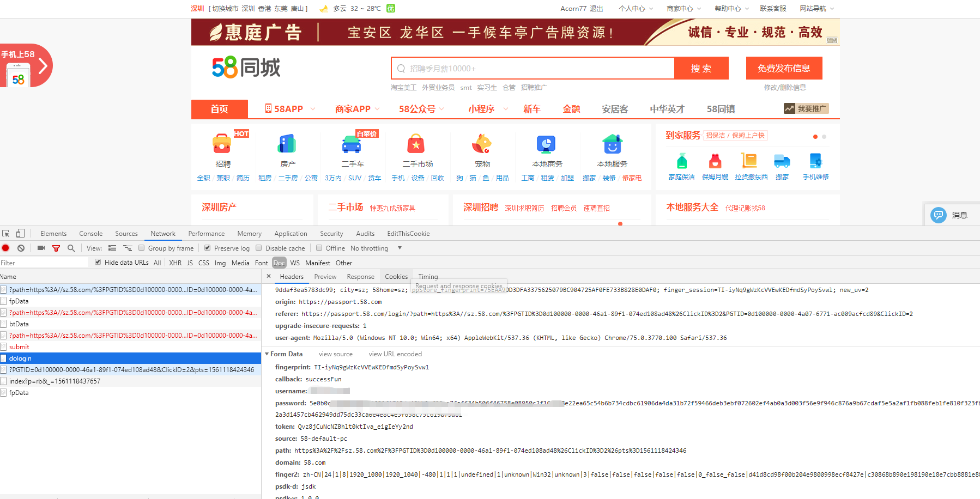Click the 拉货搬东西 cargo moving icon
This screenshot has height=499, width=980.
tap(749, 161)
